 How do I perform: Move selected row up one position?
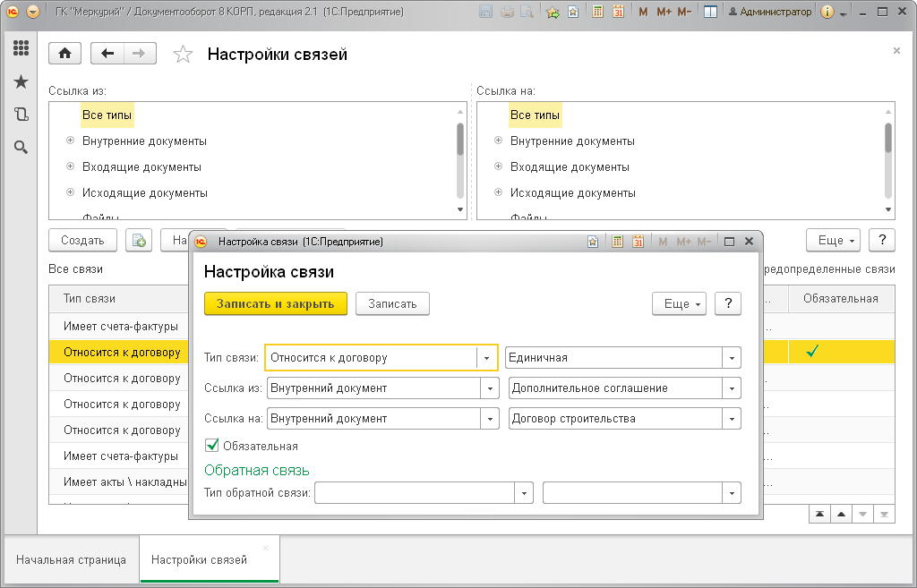coord(841,515)
